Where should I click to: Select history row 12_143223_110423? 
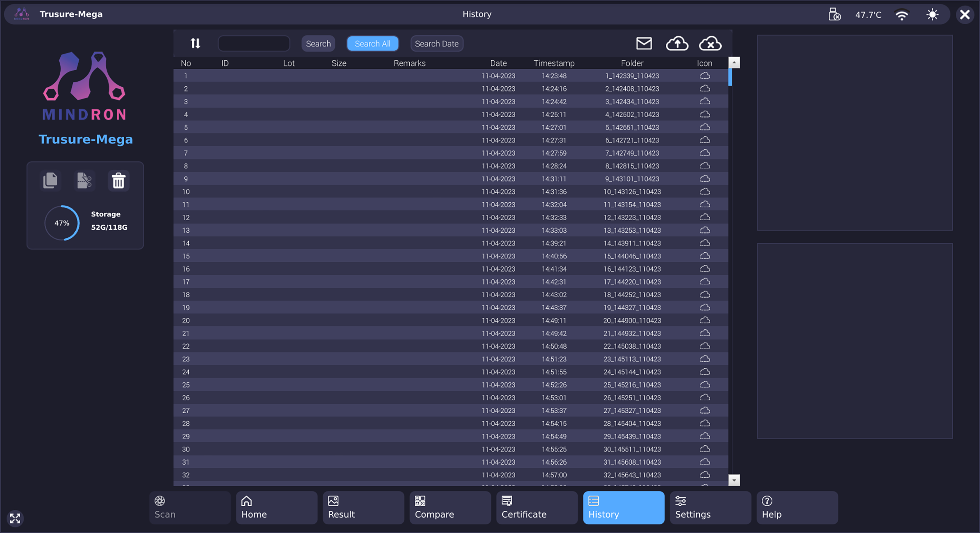632,217
